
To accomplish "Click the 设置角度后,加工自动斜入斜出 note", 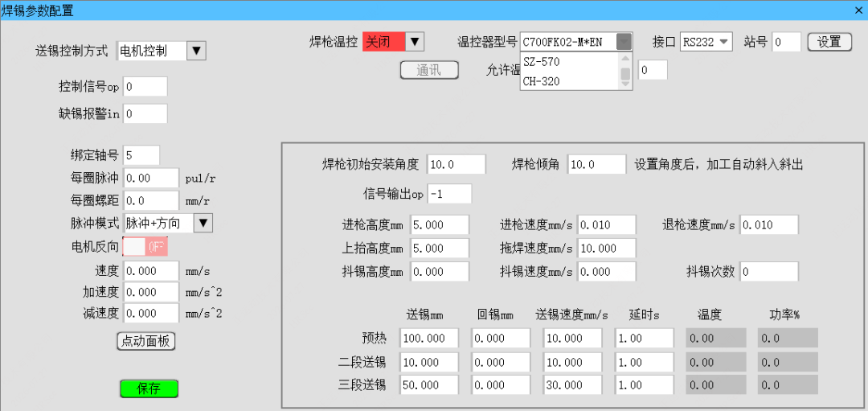I will [x=718, y=165].
